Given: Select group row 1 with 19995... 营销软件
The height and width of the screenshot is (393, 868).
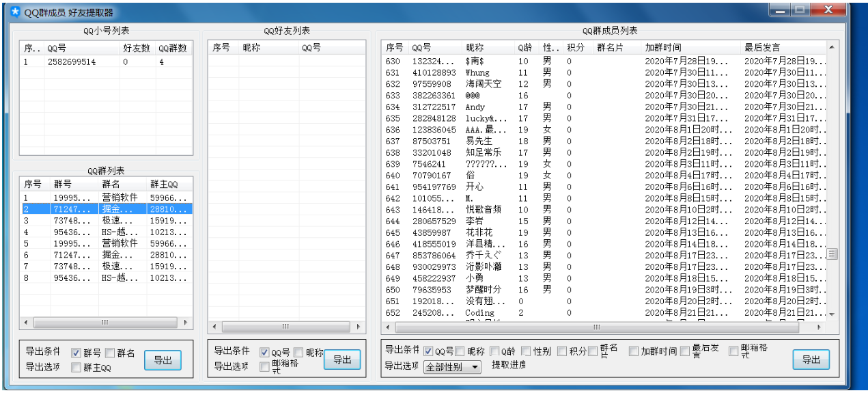Looking at the screenshot, I should pos(106,198).
